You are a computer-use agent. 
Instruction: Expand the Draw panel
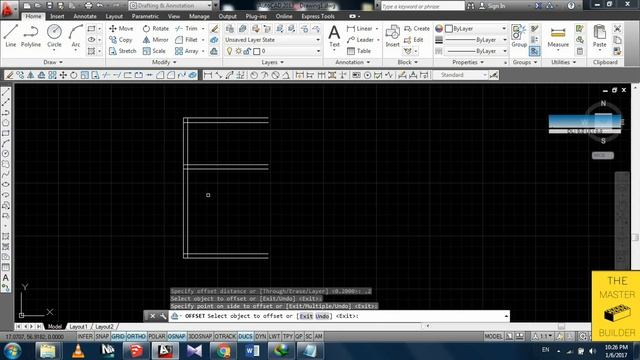point(53,62)
